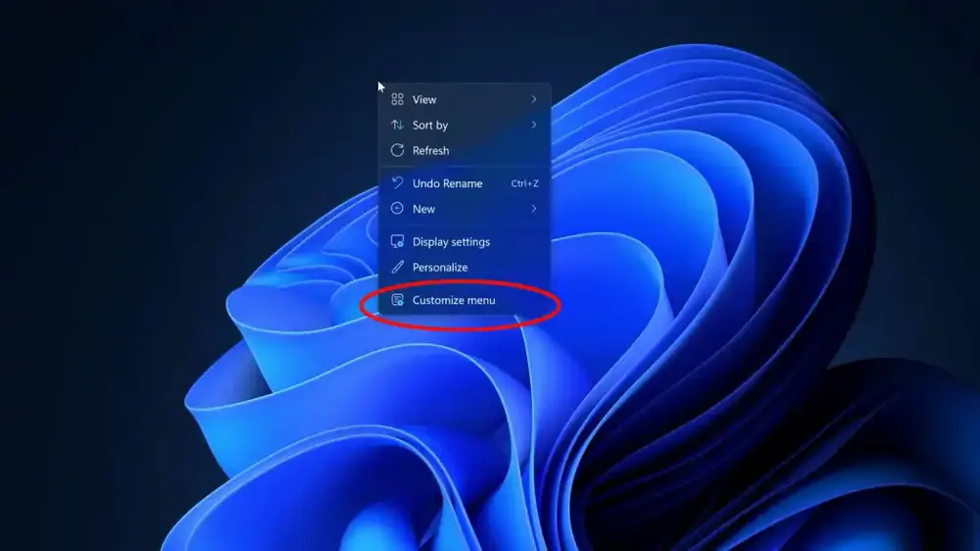Open the Sort by menu entry
The image size is (980, 551).
[x=465, y=125]
